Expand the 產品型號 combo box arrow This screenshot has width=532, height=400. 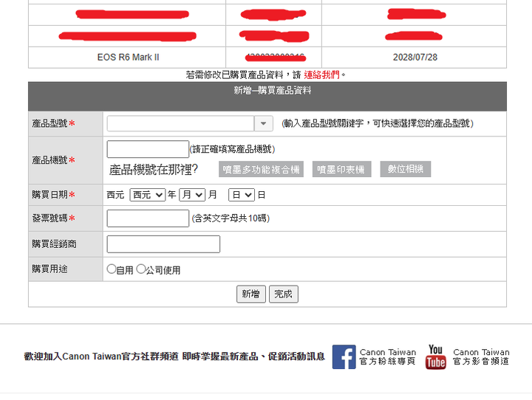[x=264, y=123]
